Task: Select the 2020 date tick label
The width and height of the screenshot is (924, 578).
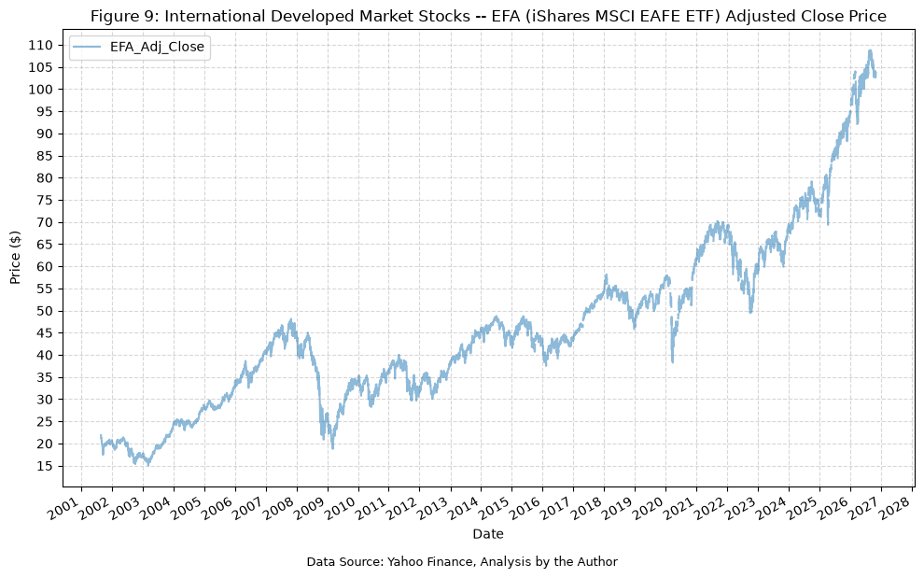Action: [x=647, y=507]
